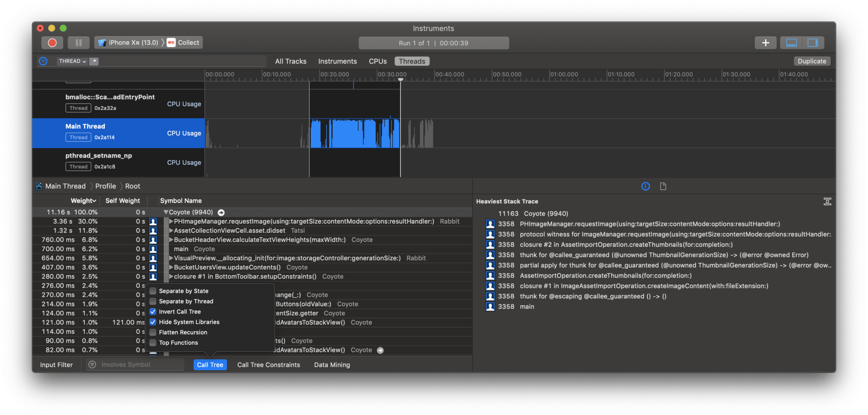Switch to the CPUs tab
Screen dimensions: 868x415
coord(377,61)
